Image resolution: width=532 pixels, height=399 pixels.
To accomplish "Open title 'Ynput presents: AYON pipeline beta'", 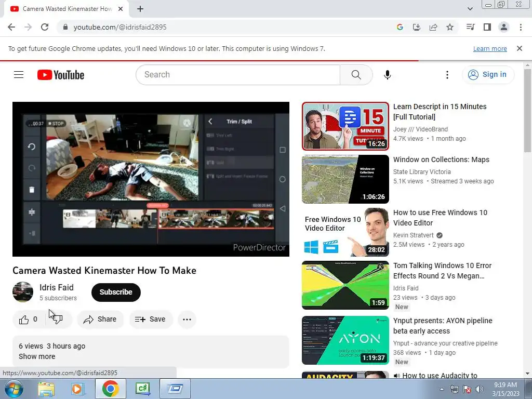I will pyautogui.click(x=443, y=326).
